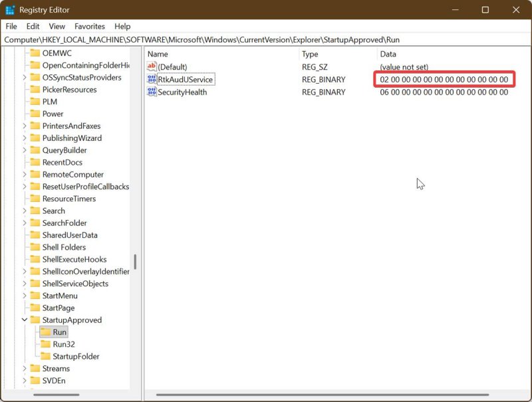
Task: Open the View menu
Action: 56,27
